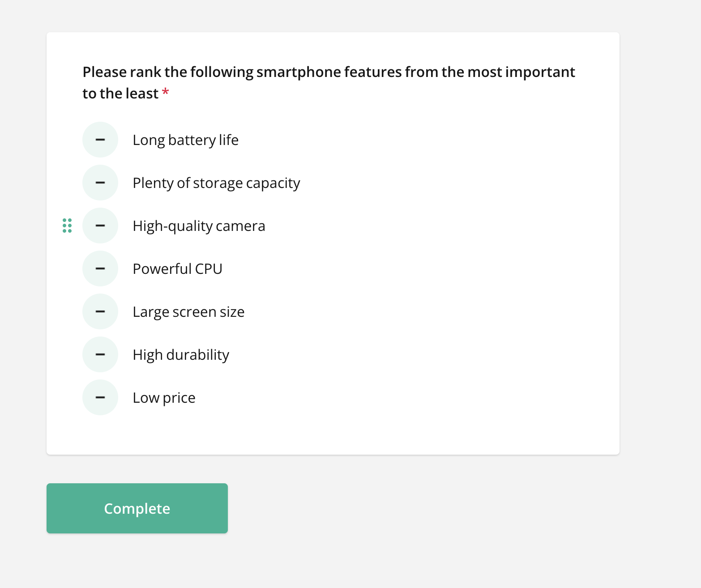Select the Powerful CPU item
This screenshot has height=588, width=701.
point(177,268)
